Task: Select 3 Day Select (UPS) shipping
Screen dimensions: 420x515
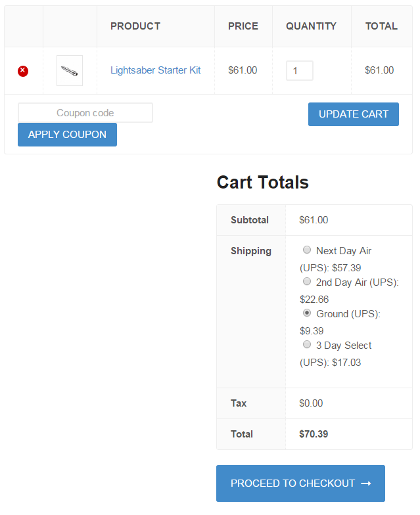Action: 307,344
